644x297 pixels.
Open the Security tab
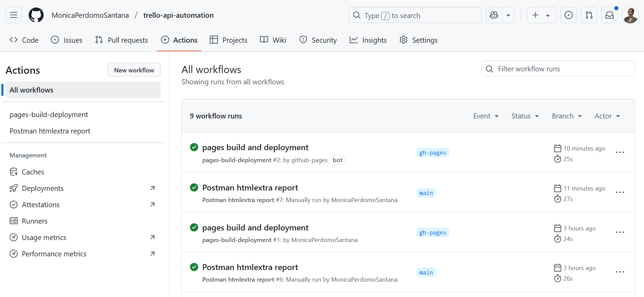click(x=318, y=40)
